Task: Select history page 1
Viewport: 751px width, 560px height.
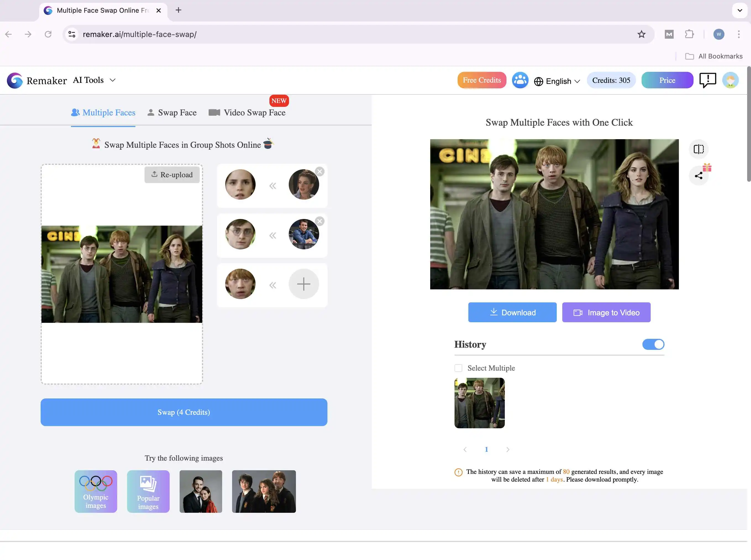Action: [x=486, y=450]
